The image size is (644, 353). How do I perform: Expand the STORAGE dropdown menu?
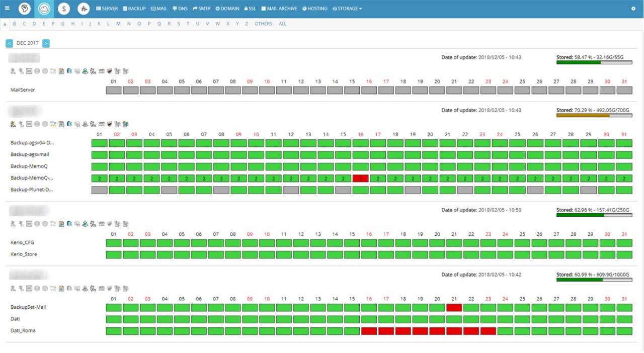(x=347, y=9)
